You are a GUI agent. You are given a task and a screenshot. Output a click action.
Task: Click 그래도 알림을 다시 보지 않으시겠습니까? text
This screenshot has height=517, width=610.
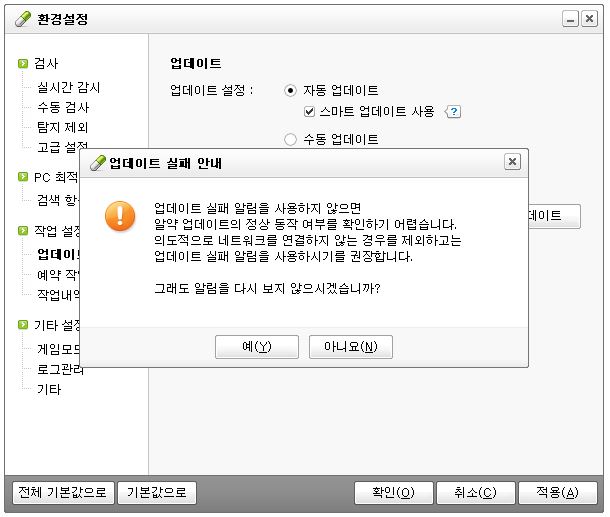(x=267, y=289)
